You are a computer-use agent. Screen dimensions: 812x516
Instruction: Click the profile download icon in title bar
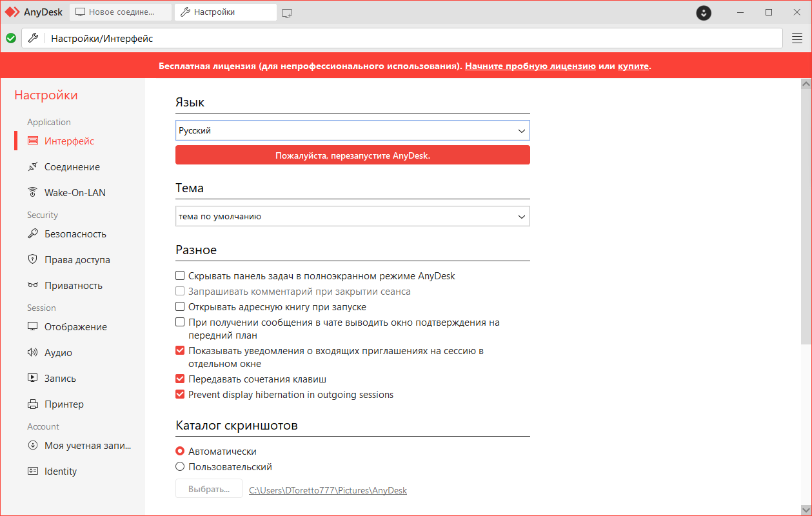(x=704, y=12)
